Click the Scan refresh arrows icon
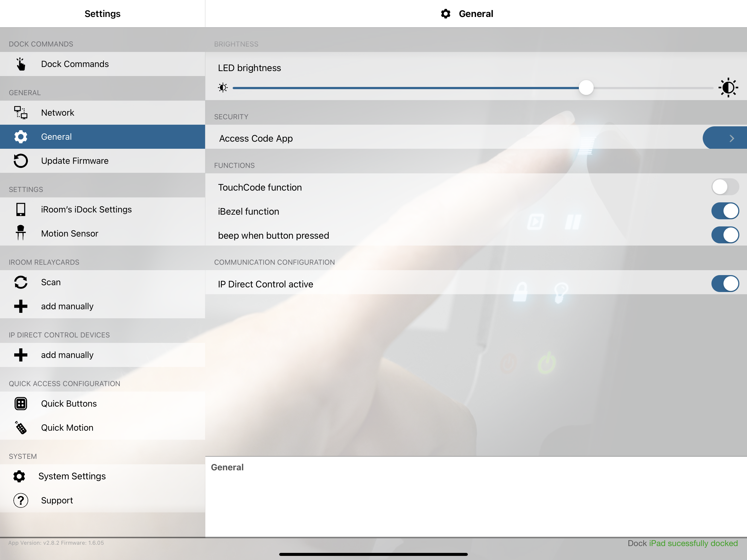Viewport: 747px width, 560px height. (21, 282)
